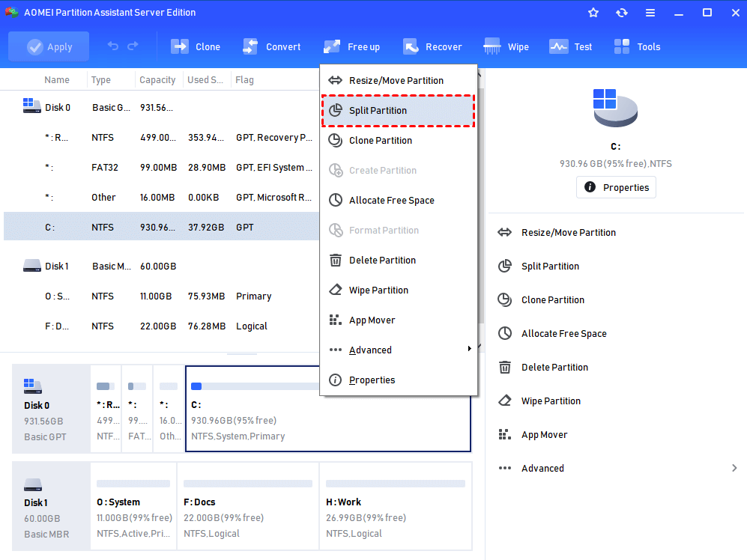
Task: Select the F: D... Logical partition row
Action: [x=161, y=326]
